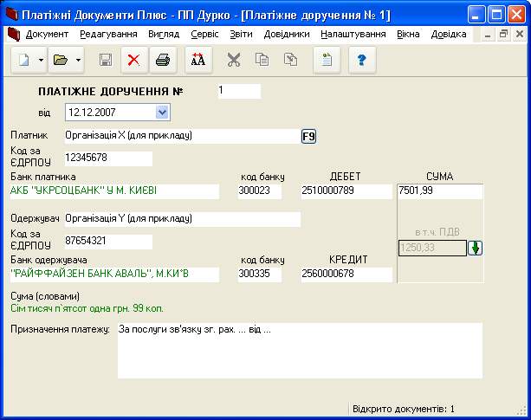Open the Вигляд menu
The height and width of the screenshot is (420, 531).
[x=164, y=34]
